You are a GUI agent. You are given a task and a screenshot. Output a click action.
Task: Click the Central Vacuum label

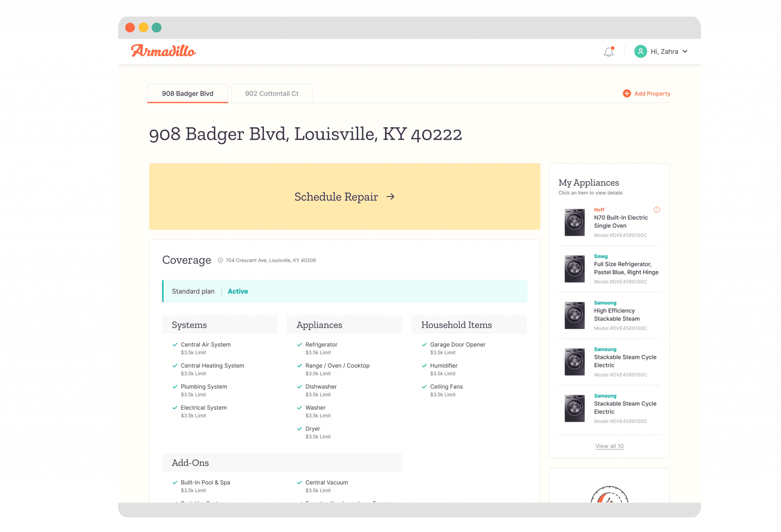coord(326,482)
